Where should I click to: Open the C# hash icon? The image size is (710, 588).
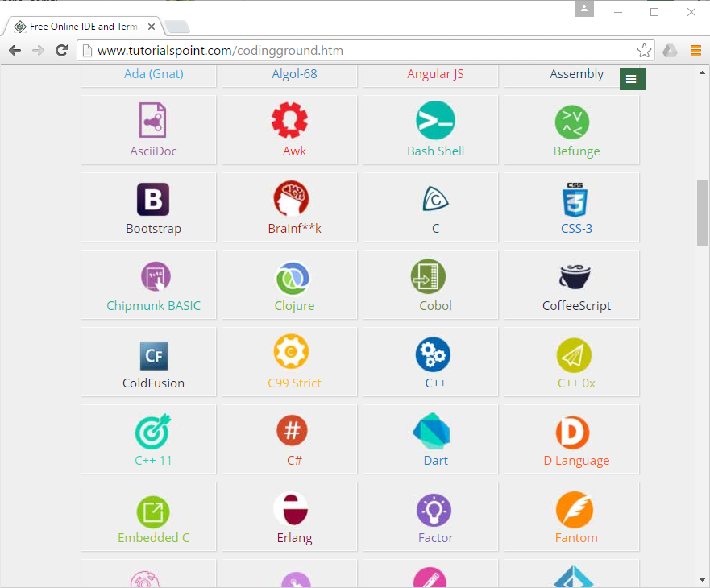click(x=292, y=430)
